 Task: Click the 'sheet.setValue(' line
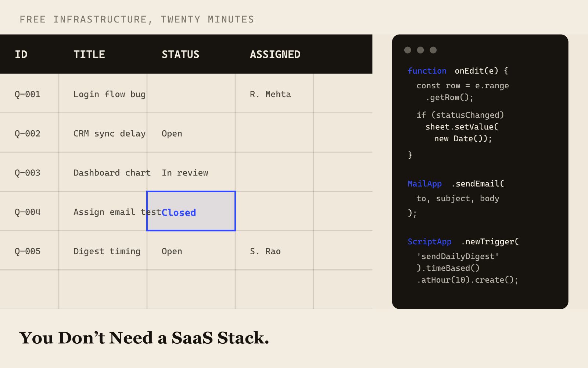coord(462,127)
